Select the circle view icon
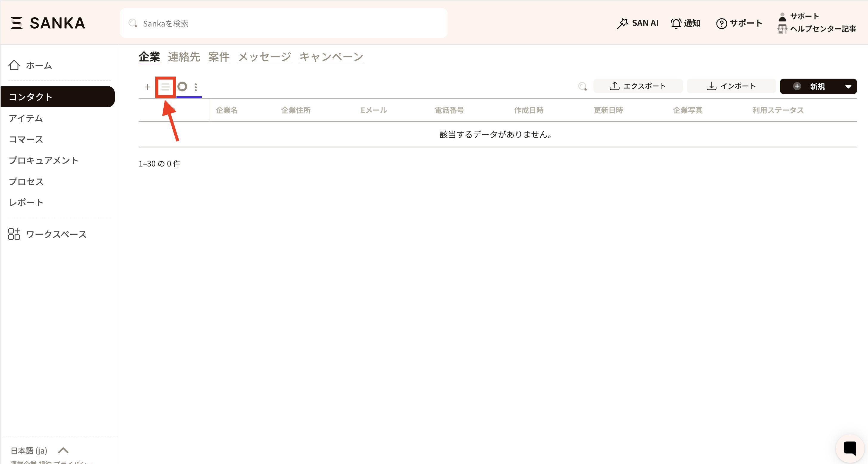This screenshot has width=868, height=464. click(x=182, y=87)
